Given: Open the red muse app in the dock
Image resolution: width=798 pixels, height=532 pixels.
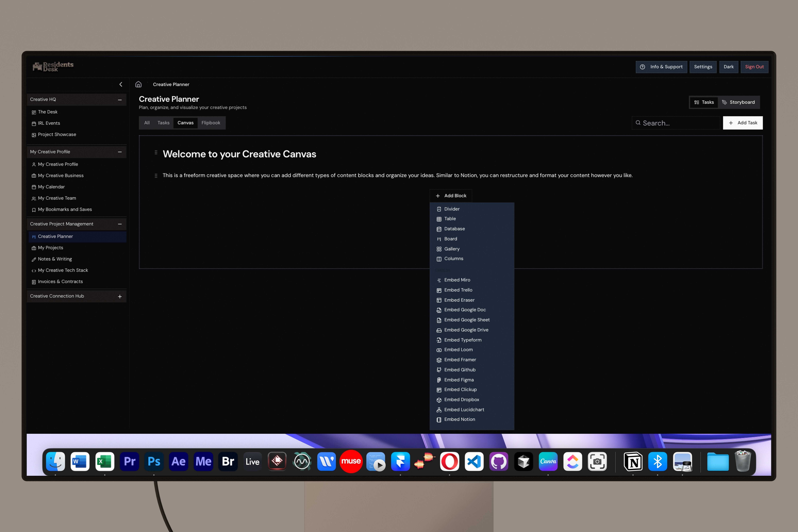Looking at the screenshot, I should coord(351,461).
